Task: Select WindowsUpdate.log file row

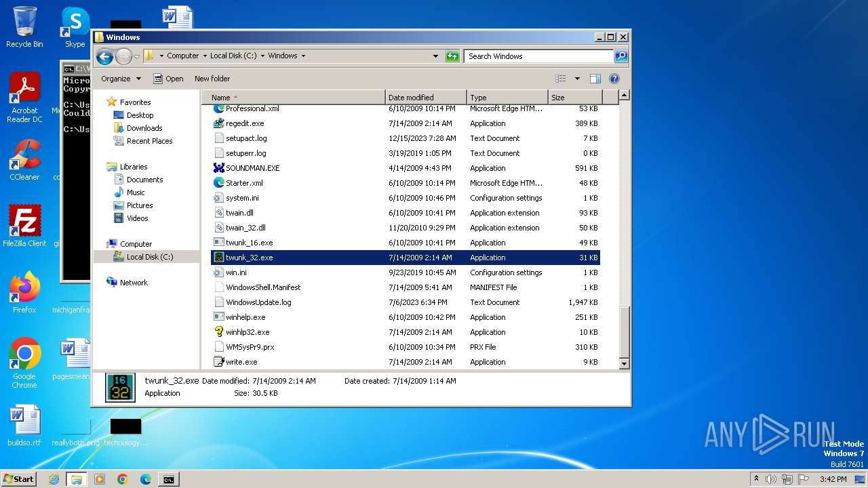Action: click(x=406, y=302)
